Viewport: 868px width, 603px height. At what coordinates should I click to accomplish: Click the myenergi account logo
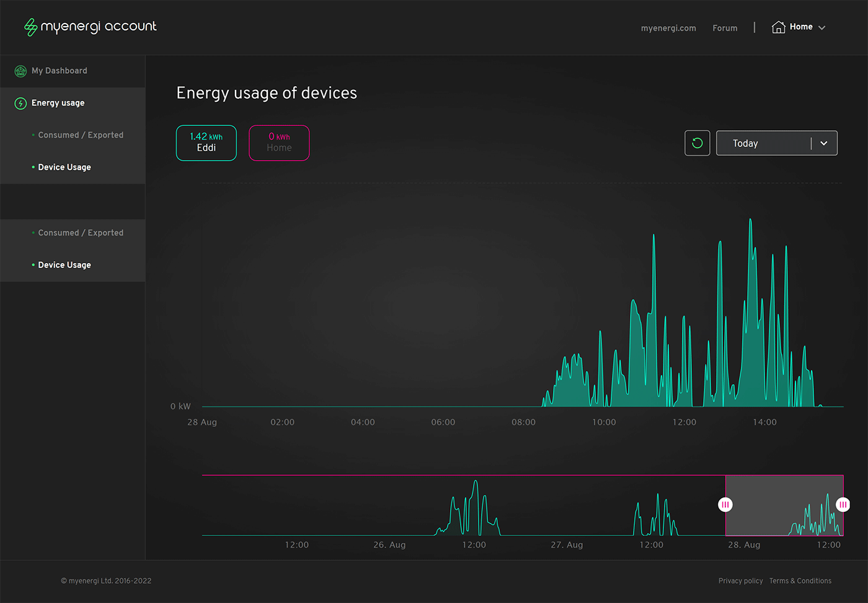point(91,27)
